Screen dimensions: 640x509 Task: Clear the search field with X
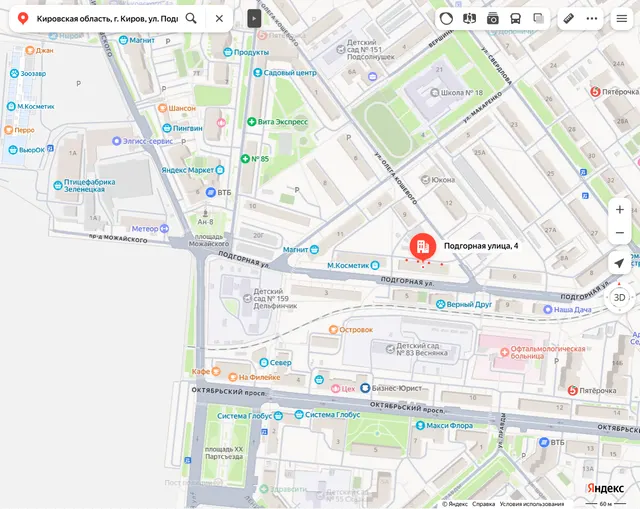(219, 18)
